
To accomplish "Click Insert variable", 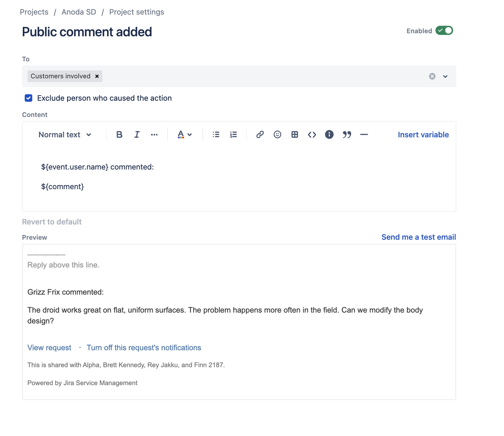I will pos(423,135).
